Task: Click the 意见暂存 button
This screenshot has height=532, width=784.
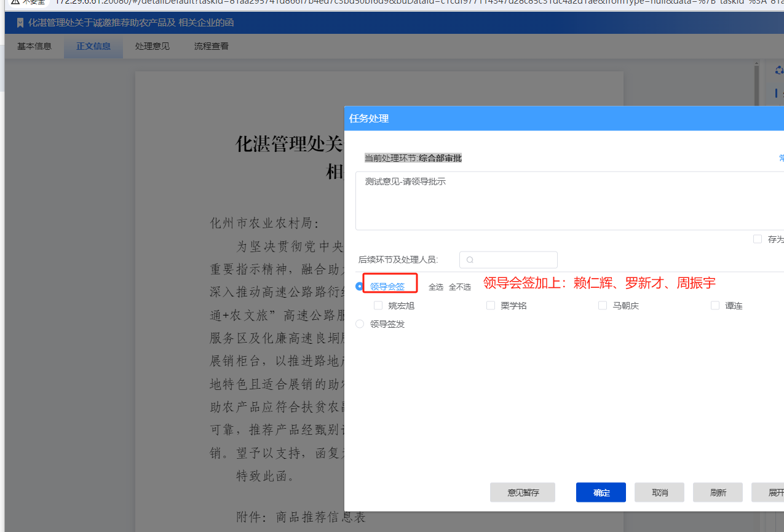Action: tap(523, 493)
